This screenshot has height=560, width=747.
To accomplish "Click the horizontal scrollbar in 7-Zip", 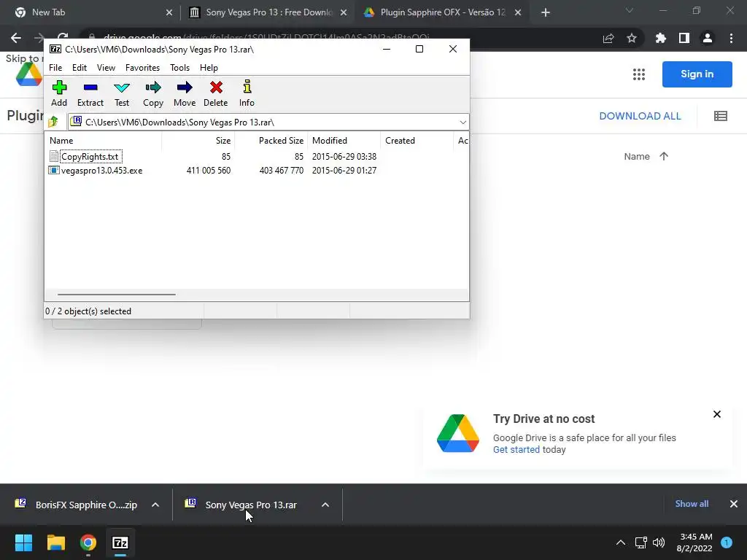I will point(116,295).
